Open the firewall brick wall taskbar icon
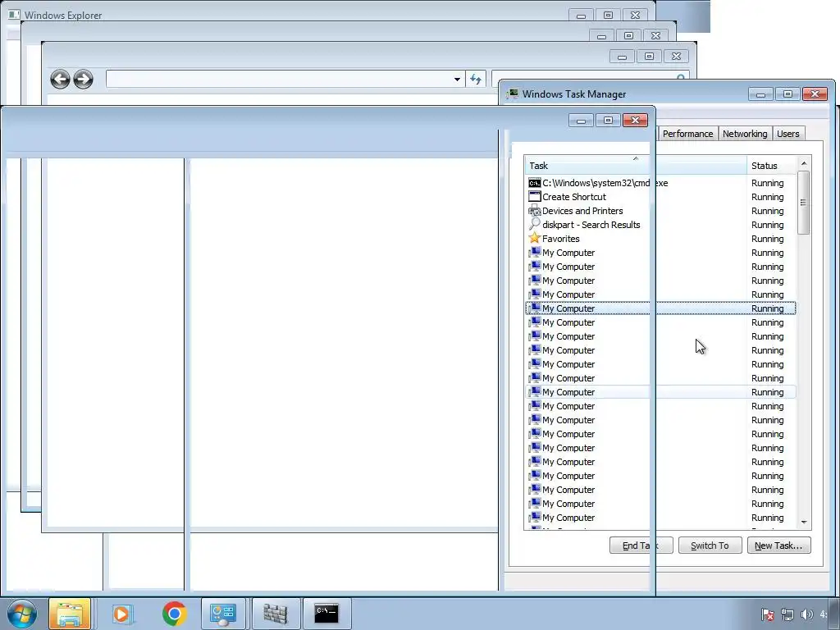 276,614
